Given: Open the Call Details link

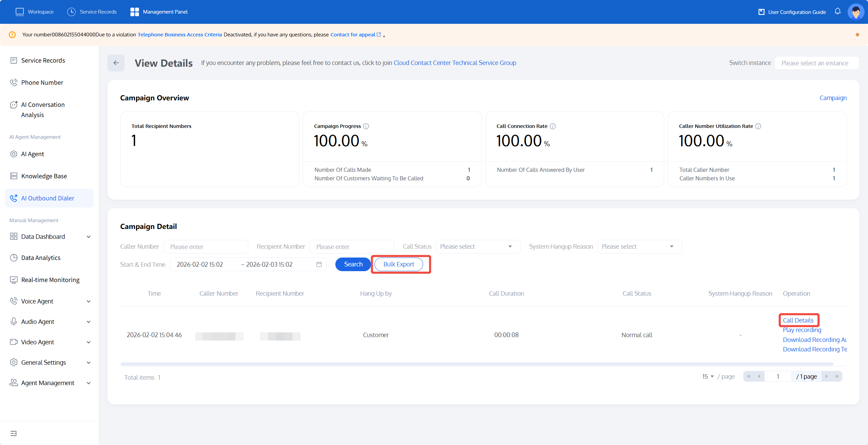Looking at the screenshot, I should point(798,320).
